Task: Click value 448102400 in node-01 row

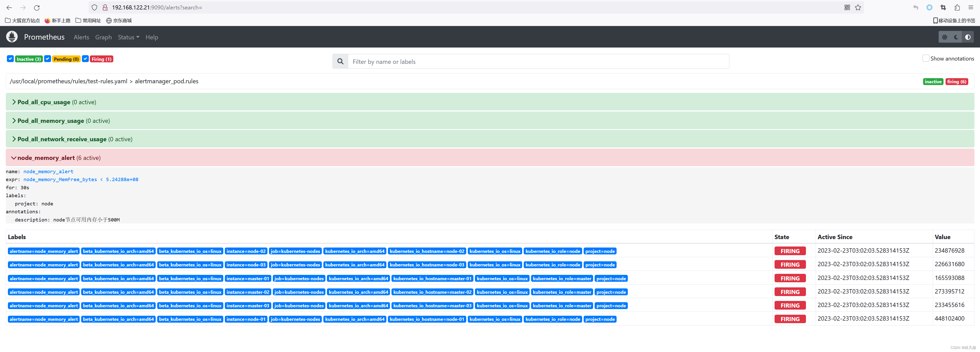Action: tap(949, 319)
